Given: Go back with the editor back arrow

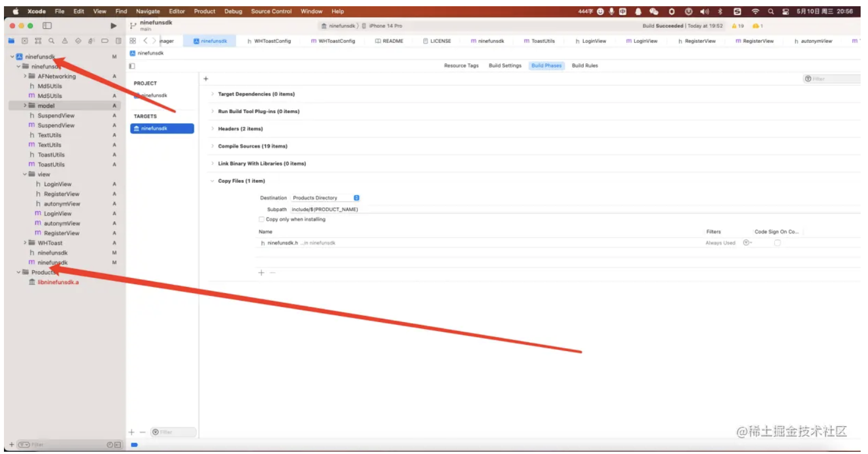Looking at the screenshot, I should 146,41.
